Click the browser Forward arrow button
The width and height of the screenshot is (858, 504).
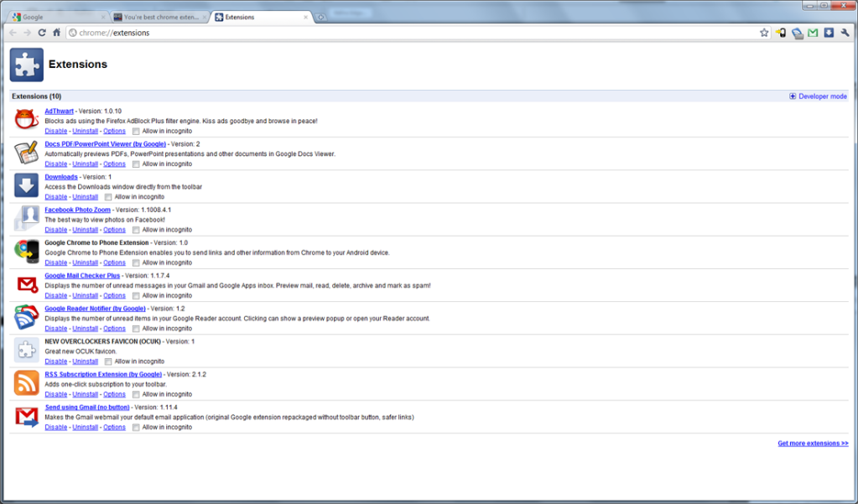click(x=28, y=33)
